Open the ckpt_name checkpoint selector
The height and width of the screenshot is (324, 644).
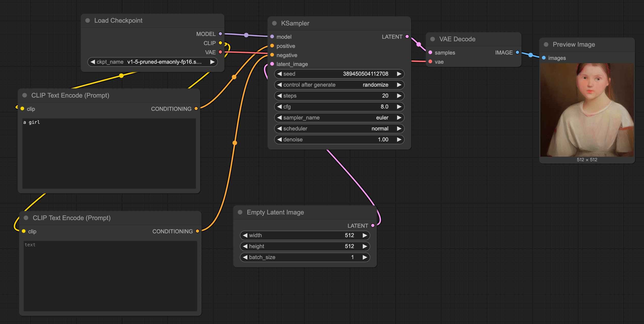click(x=153, y=62)
